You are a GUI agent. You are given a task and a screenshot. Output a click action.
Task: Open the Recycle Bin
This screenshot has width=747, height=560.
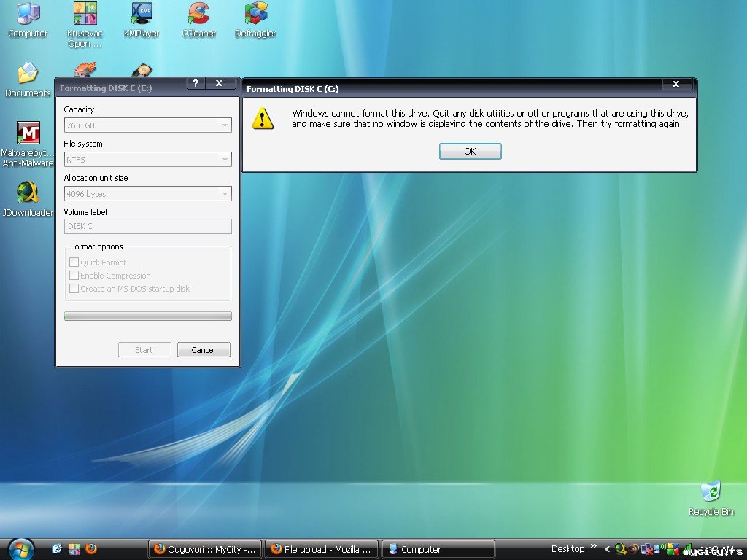(x=711, y=498)
